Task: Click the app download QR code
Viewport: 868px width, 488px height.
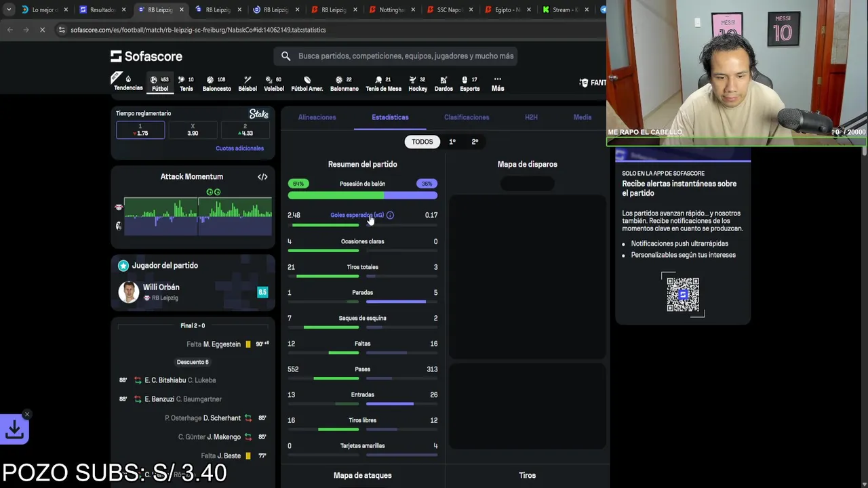Action: click(x=683, y=294)
